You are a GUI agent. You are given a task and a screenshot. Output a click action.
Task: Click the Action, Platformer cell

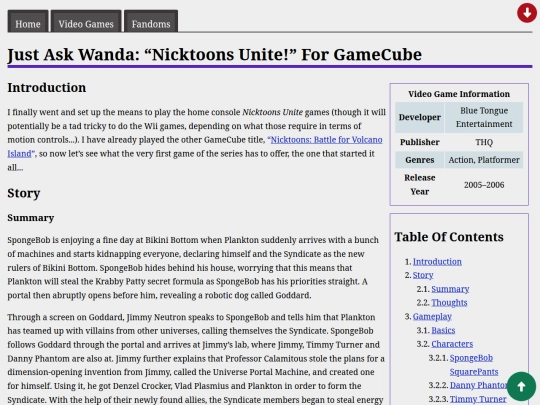pyautogui.click(x=484, y=160)
